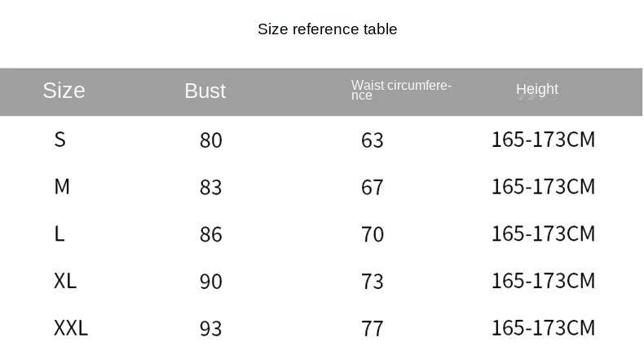Click the Waist circumference column header
The height and width of the screenshot is (351, 644).
[401, 91]
